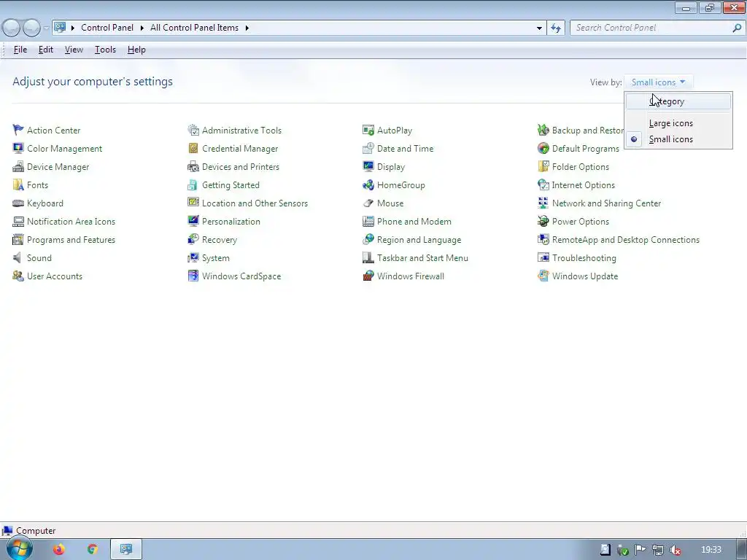Open RemoteApp and Desktop Connections link
This screenshot has width=747, height=560.
coord(625,239)
